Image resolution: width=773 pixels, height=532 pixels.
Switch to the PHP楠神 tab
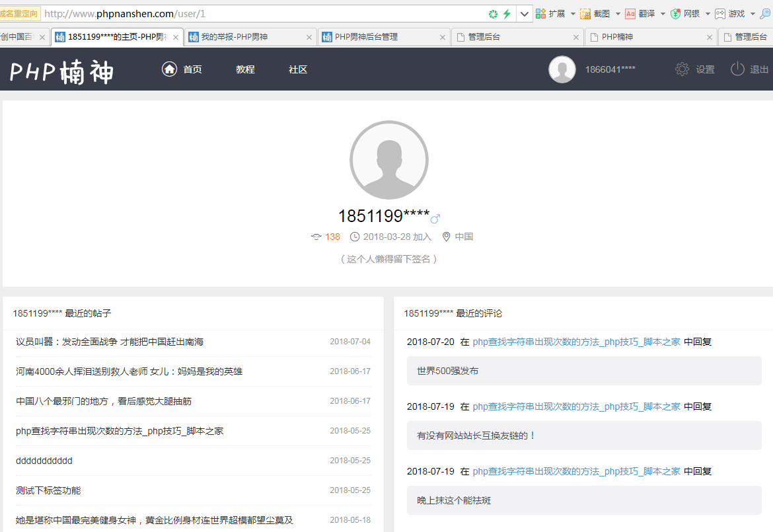pyautogui.click(x=651, y=37)
